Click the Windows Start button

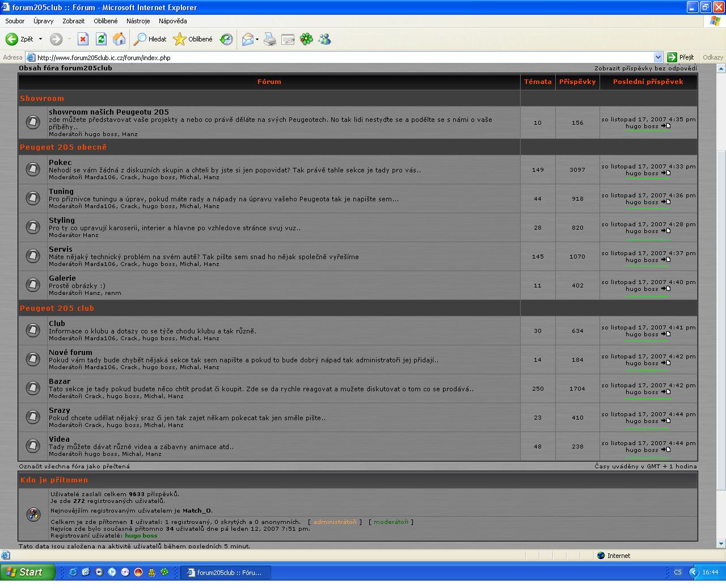tap(27, 572)
